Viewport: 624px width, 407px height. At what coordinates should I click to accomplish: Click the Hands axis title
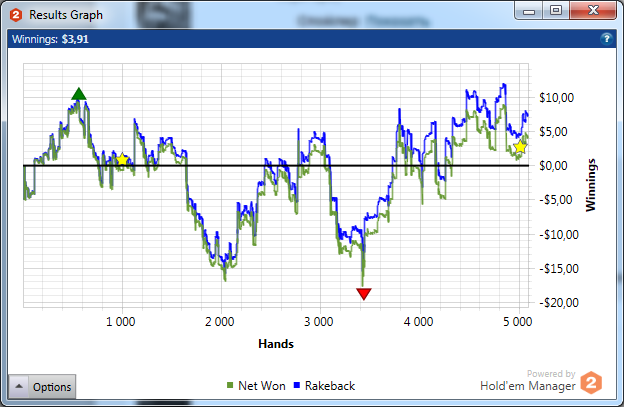(x=276, y=344)
